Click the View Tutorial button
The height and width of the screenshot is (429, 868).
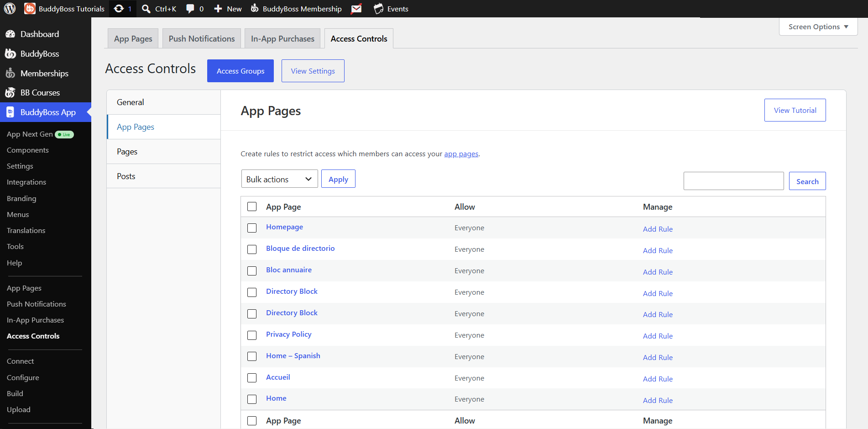(795, 110)
